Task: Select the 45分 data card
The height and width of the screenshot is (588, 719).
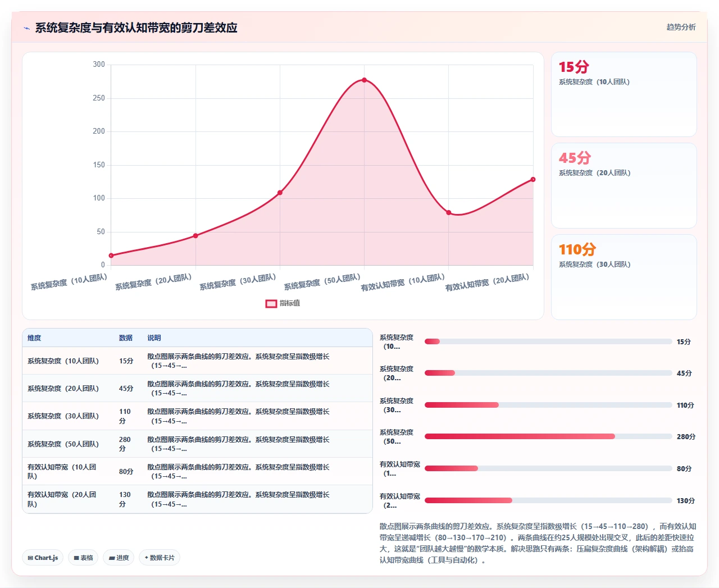Action: [624, 185]
